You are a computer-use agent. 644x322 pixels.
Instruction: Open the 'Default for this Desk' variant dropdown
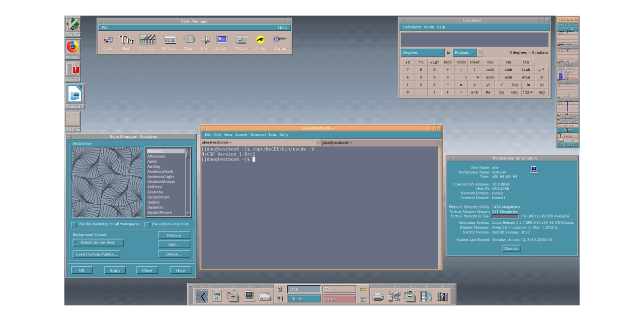[98, 243]
